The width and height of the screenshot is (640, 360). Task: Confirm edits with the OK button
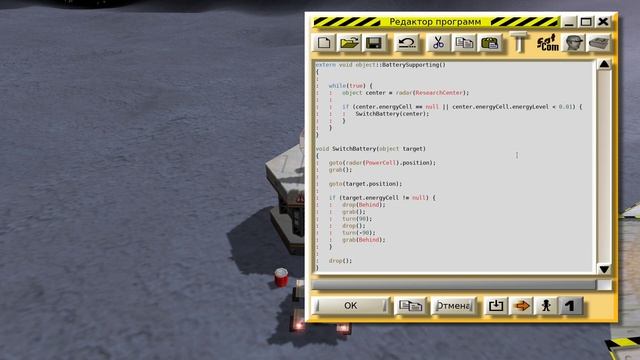click(x=351, y=306)
